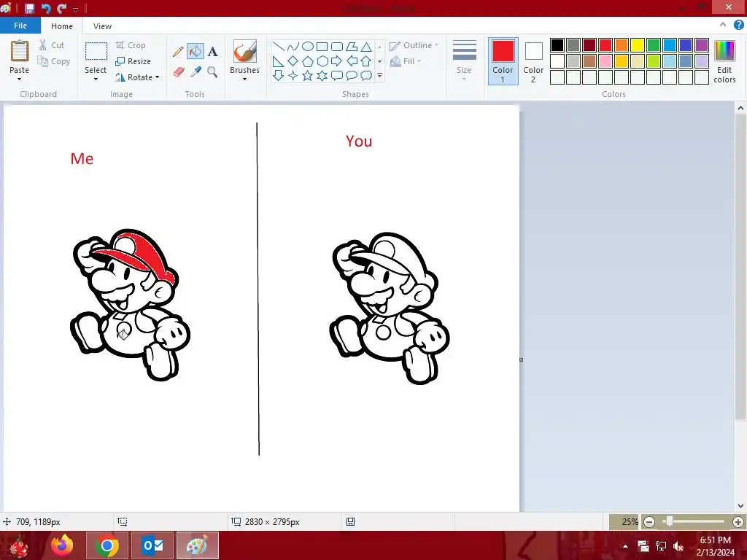Viewport: 747px width, 560px height.
Task: Expand the shapes gallery more arrow
Action: pos(379,75)
